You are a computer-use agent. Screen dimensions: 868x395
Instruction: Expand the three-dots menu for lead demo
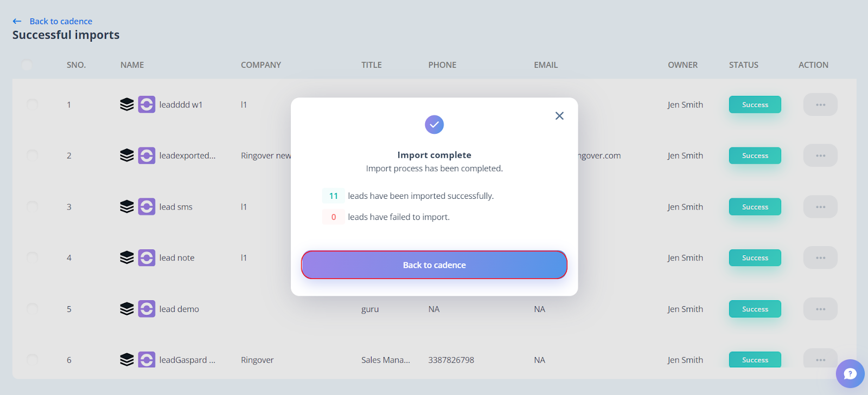tap(820, 309)
